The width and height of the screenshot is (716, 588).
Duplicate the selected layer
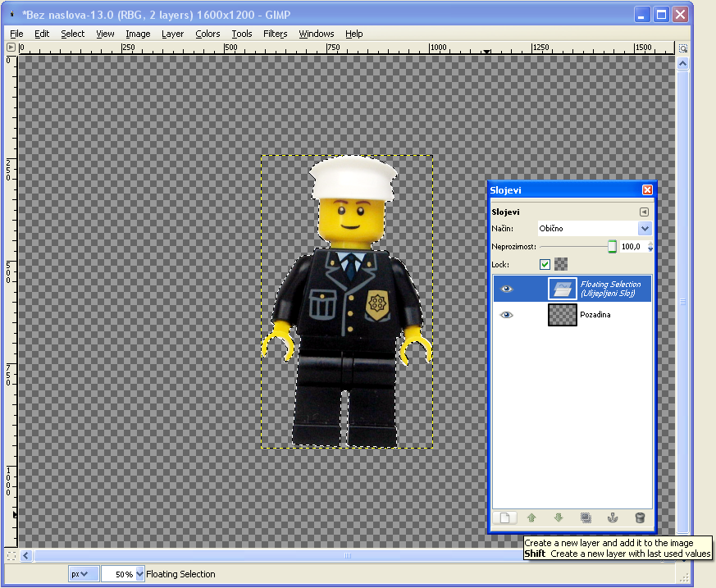[586, 518]
